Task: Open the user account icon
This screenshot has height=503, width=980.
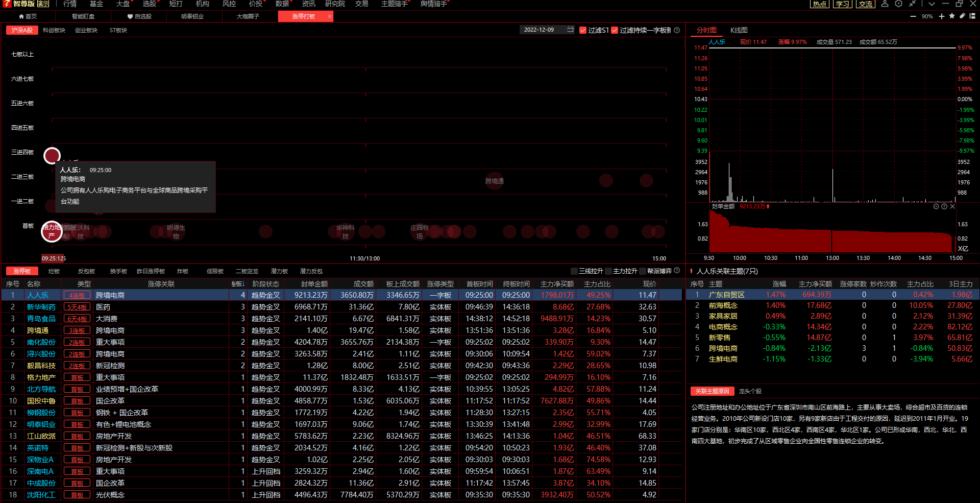Action: point(885,4)
